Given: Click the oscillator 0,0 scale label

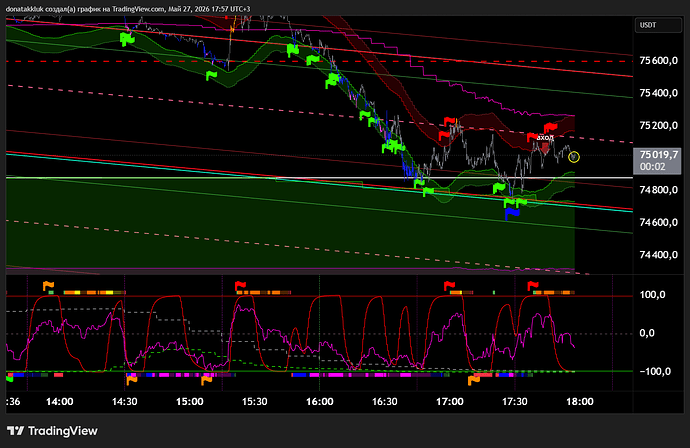Looking at the screenshot, I should pyautogui.click(x=647, y=333).
